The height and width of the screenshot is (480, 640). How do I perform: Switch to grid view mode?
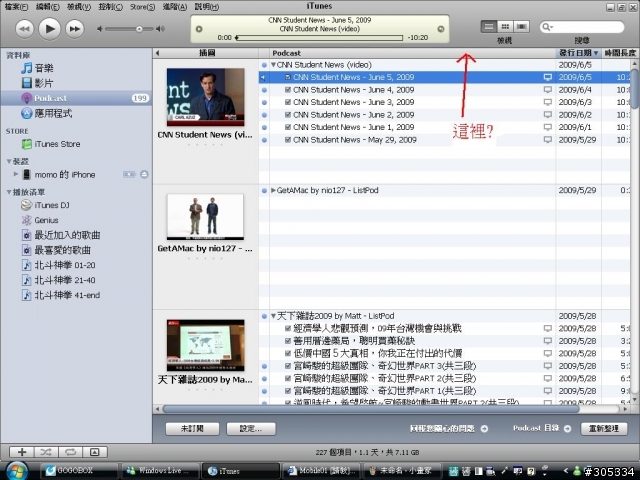(x=505, y=27)
